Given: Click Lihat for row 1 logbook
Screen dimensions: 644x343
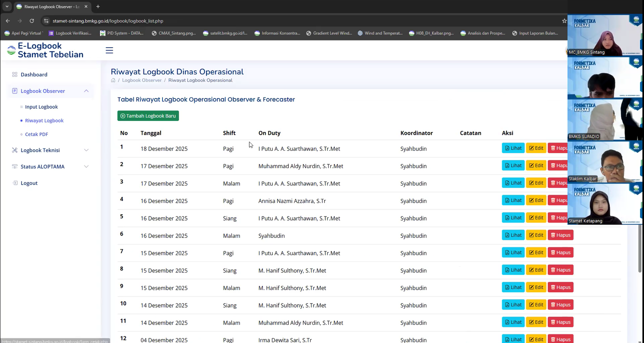Looking at the screenshot, I should click(513, 148).
